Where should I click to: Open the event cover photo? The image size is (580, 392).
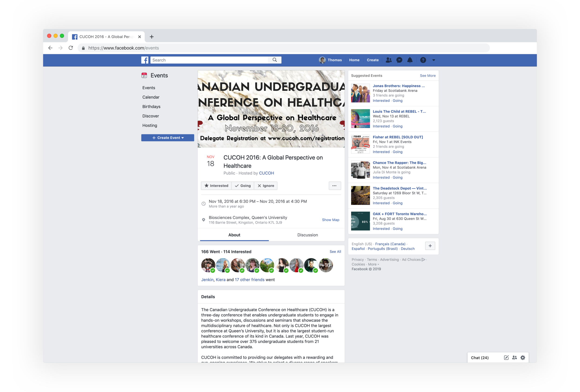[271, 109]
